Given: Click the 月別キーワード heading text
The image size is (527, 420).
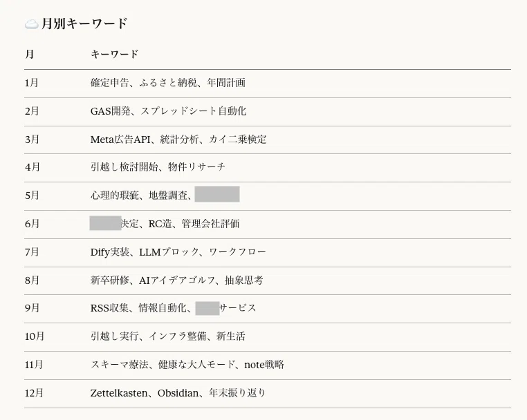Looking at the screenshot, I should 84,23.
